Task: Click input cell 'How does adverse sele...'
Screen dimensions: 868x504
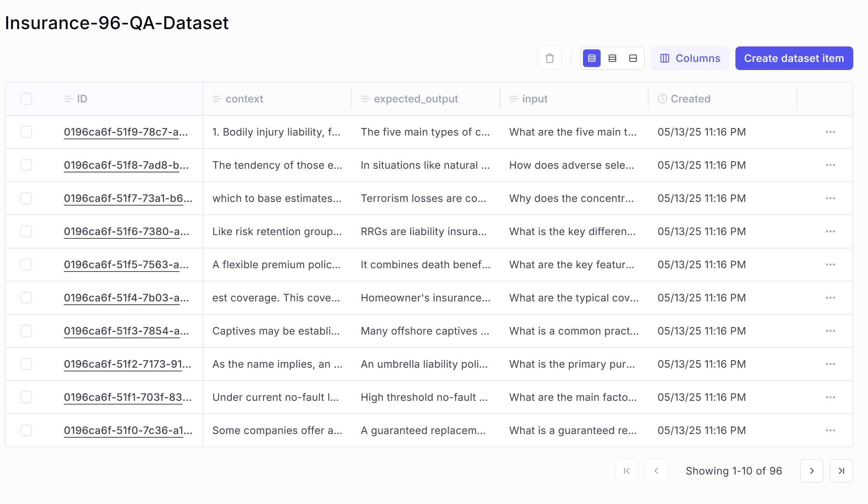Action: pos(572,165)
